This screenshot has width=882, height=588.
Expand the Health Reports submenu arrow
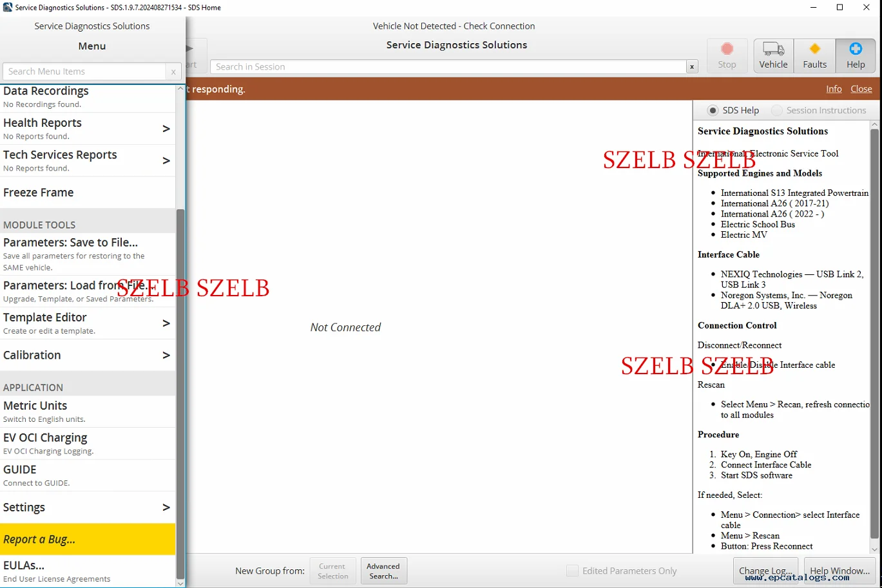166,129
